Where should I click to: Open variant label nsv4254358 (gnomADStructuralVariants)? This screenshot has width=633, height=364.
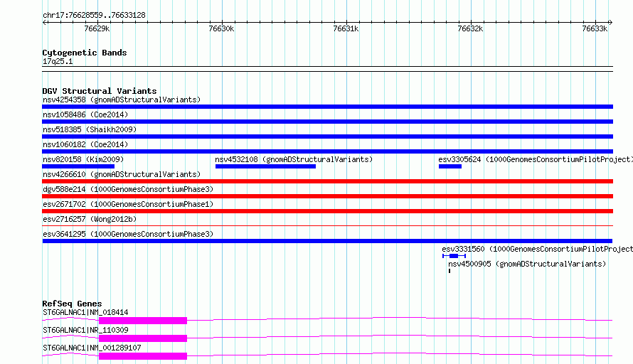[122, 100]
